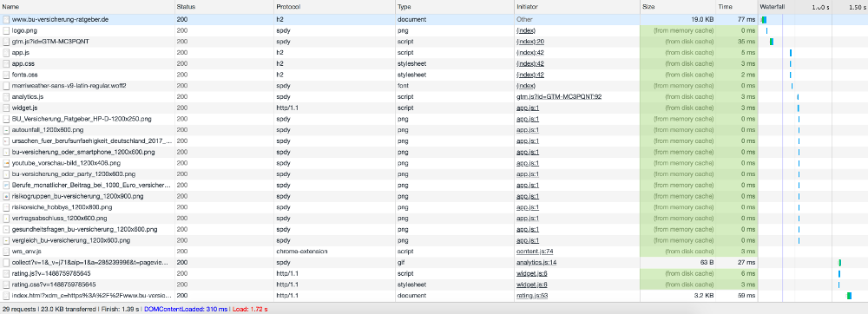868x314 pixels.
Task: Click the file icon beside wrs_env.js
Action: tap(6, 252)
